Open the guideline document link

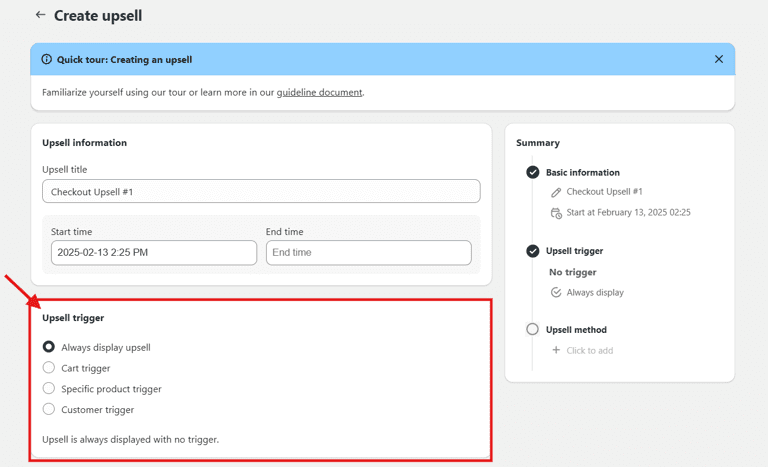pyautogui.click(x=319, y=92)
